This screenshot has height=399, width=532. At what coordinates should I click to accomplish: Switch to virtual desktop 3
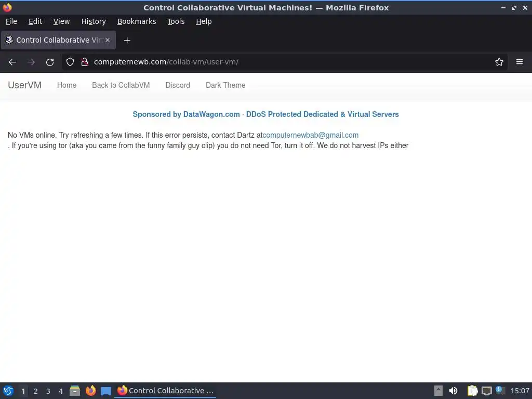[48, 391]
